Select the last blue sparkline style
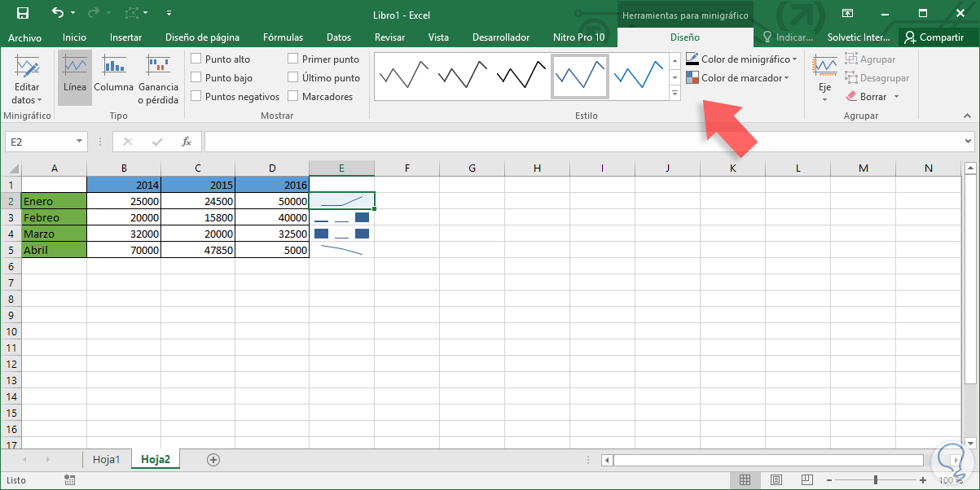 [x=639, y=77]
